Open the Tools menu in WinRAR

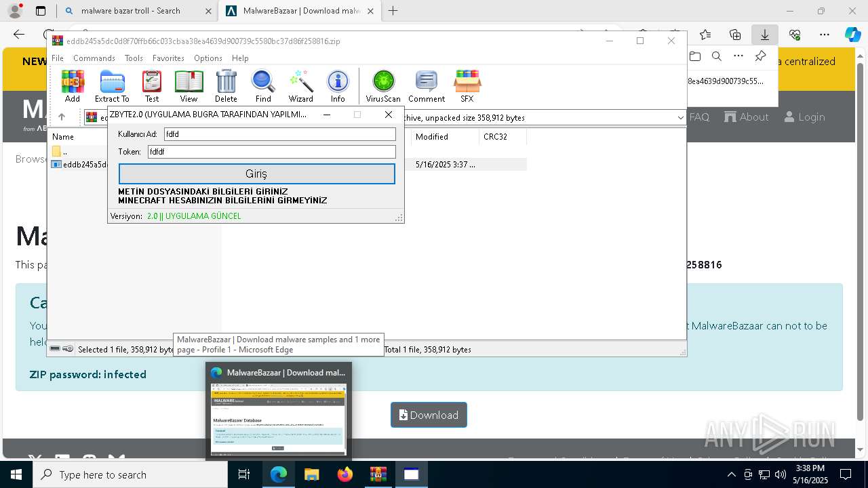pos(134,58)
